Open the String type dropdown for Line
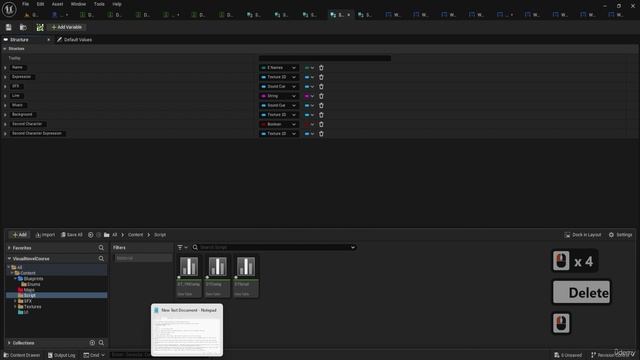This screenshot has height=360, width=640. [279, 96]
